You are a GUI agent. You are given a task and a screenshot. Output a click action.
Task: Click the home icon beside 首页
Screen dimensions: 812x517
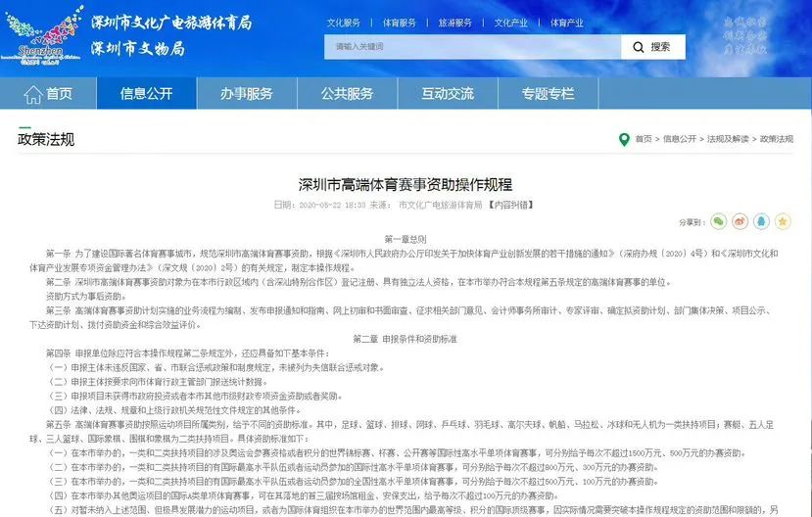point(31,94)
